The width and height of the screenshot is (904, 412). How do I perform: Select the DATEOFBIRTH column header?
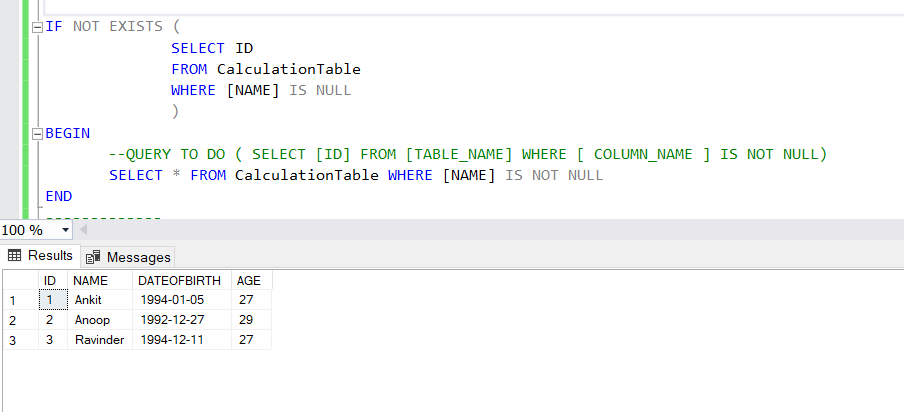click(x=179, y=281)
